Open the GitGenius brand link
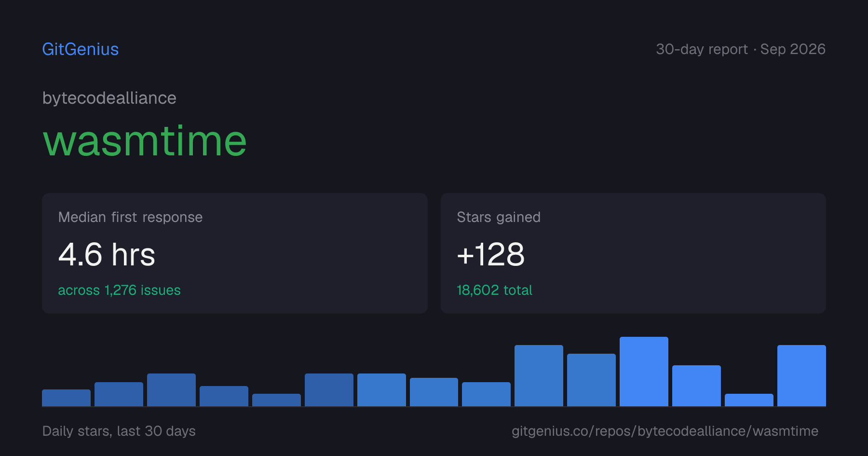The image size is (868, 456). (x=81, y=49)
